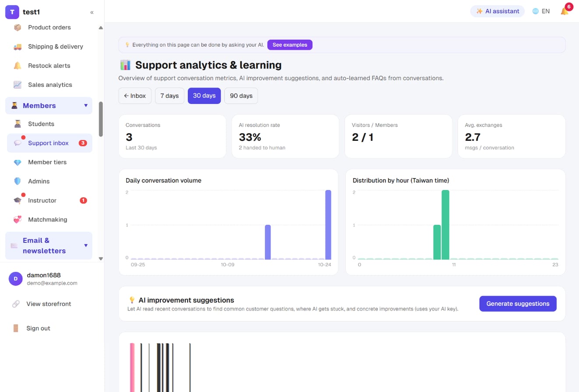Screen dimensions: 579x392
Task: Click the Support inbox count badge
Action: (83, 143)
